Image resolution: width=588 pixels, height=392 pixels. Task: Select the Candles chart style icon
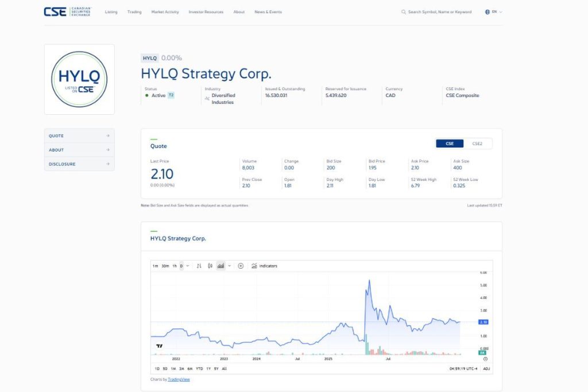pos(210,266)
